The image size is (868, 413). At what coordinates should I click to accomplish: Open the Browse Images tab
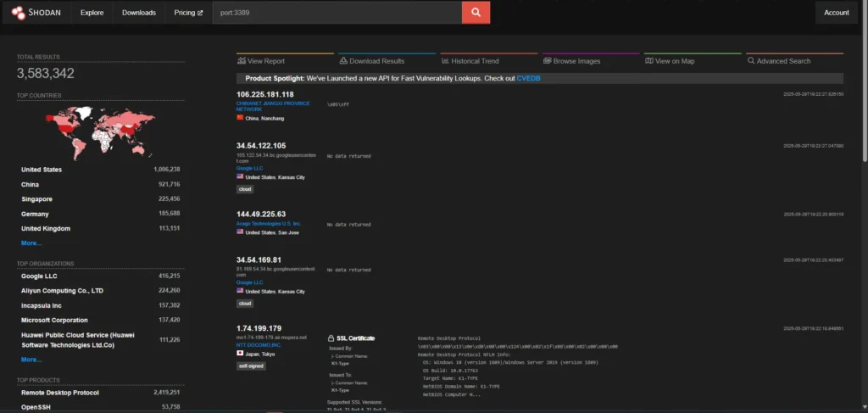572,61
